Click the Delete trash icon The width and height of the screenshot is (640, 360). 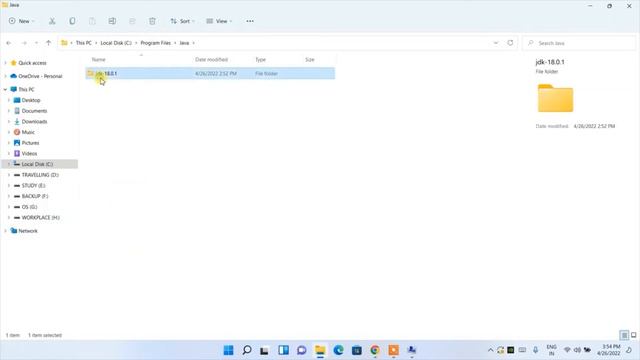coord(152,21)
